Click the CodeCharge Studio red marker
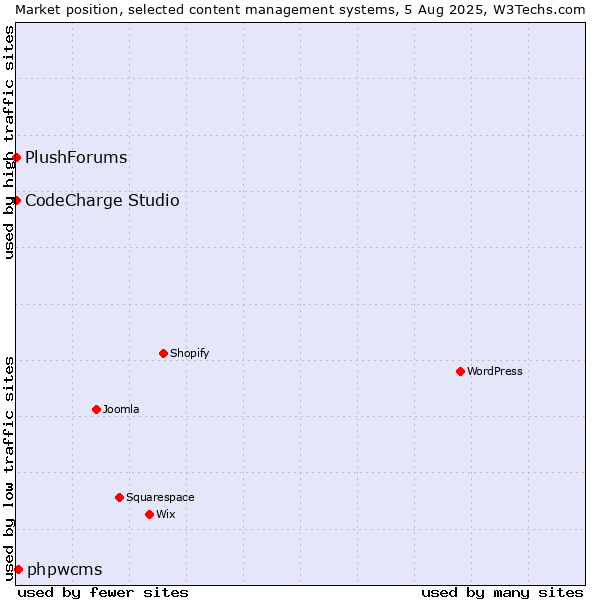Image resolution: width=600 pixels, height=600 pixels. click(16, 201)
